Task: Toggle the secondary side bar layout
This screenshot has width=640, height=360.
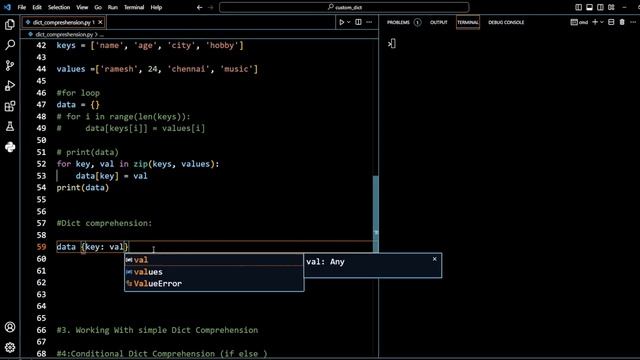Action: [600, 7]
